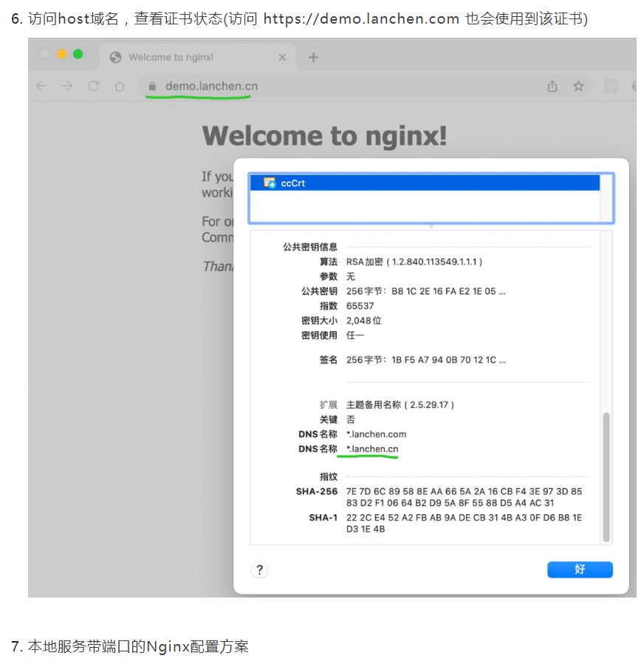Click the 主题备用名称 extension value

(400, 405)
